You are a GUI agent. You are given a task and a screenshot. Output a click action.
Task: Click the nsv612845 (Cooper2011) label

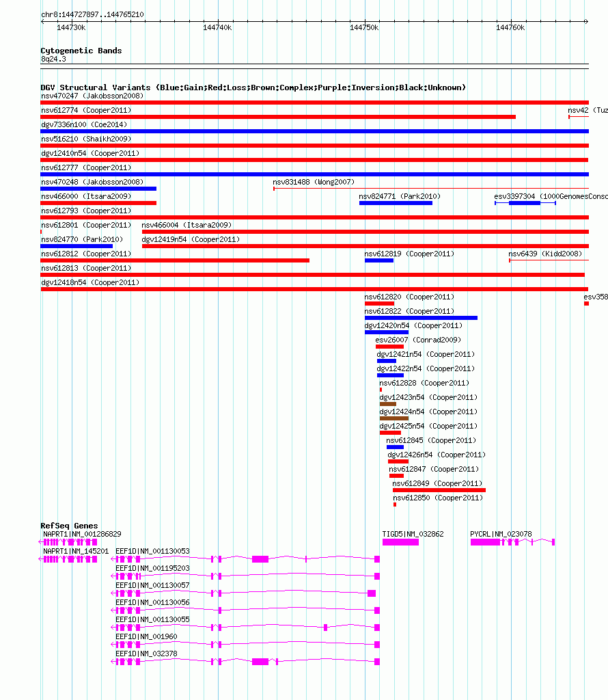click(431, 440)
